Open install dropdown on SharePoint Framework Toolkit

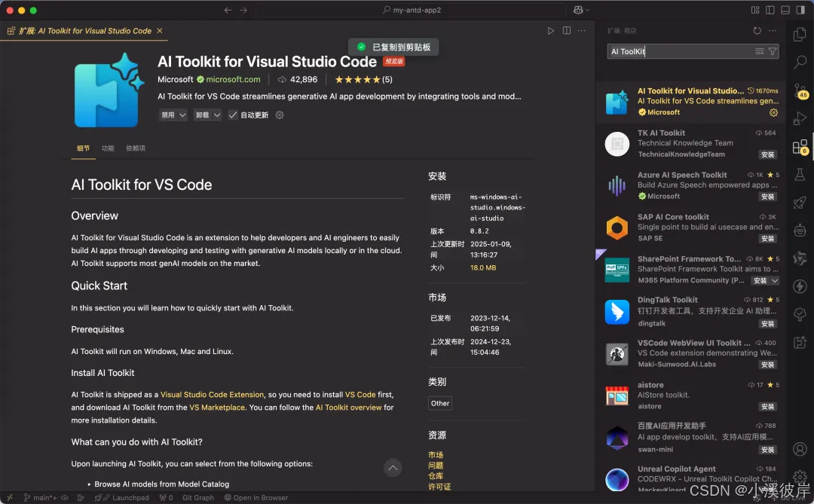click(776, 279)
